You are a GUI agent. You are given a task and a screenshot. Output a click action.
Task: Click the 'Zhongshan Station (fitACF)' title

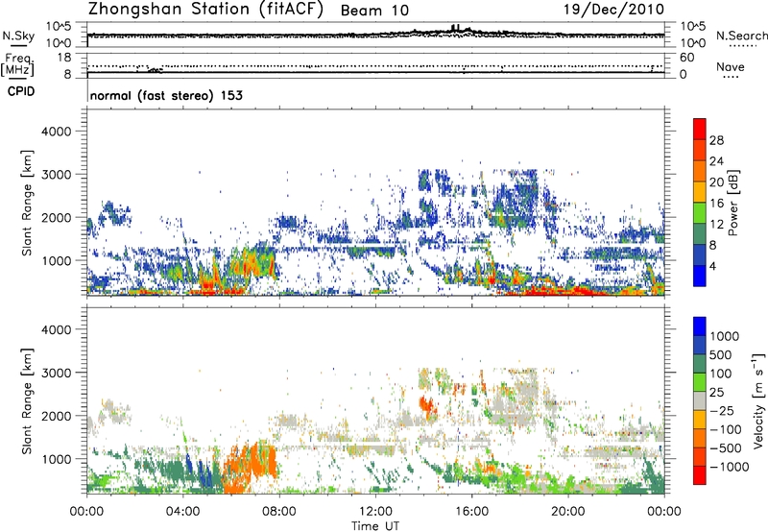[205, 10]
